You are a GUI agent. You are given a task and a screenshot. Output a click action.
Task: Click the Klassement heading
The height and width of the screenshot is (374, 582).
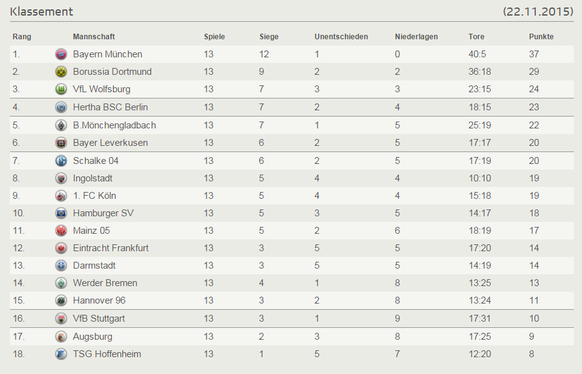[42, 12]
